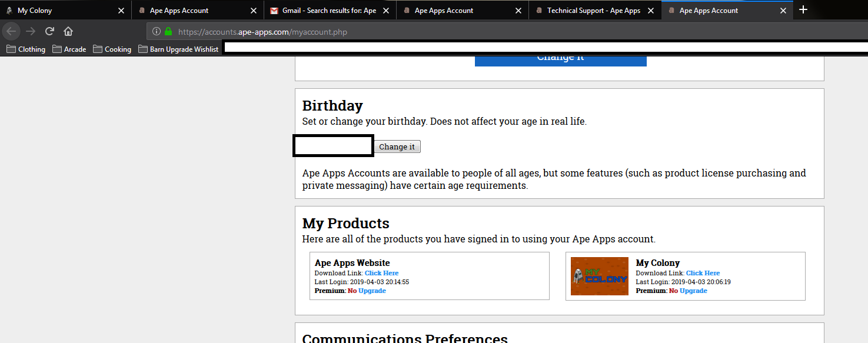Open the Cooking bookmarks folder
The width and height of the screenshot is (868, 343).
tap(112, 49)
